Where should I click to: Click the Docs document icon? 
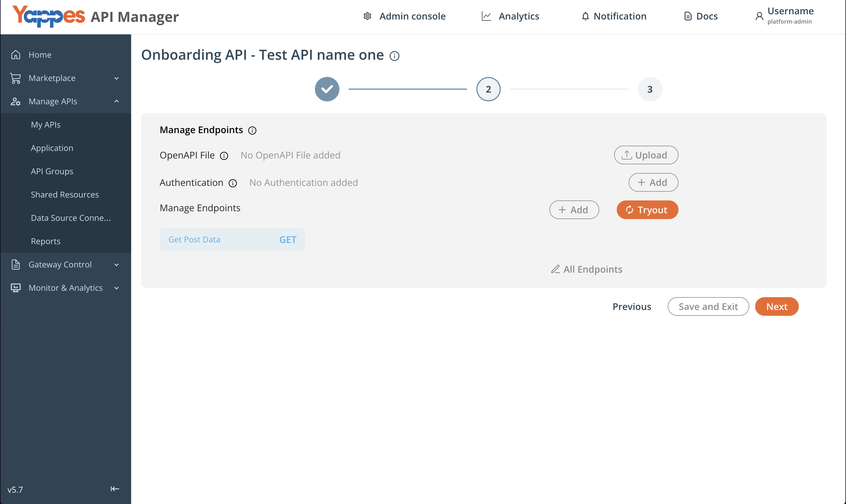(x=688, y=16)
